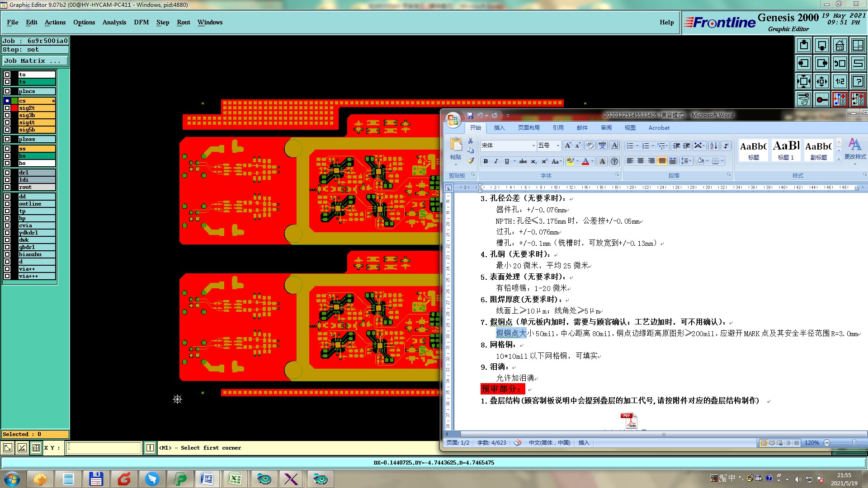
Task: Click the 1:2 zoom scale icon
Action: tap(840, 81)
